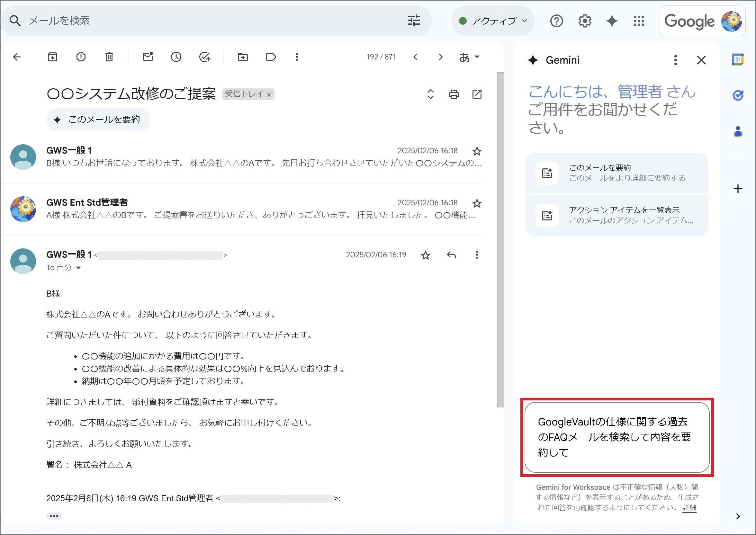Open the アクティブ status dropdown
This screenshot has width=756, height=535.
click(x=493, y=21)
